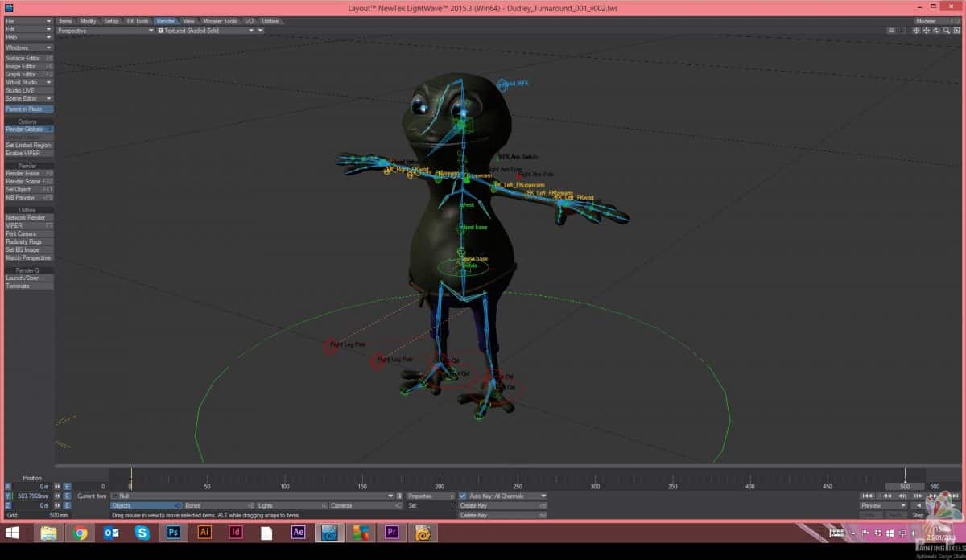966x560 pixels.
Task: Click the viewport maximize icon at top right
Action: [x=957, y=31]
